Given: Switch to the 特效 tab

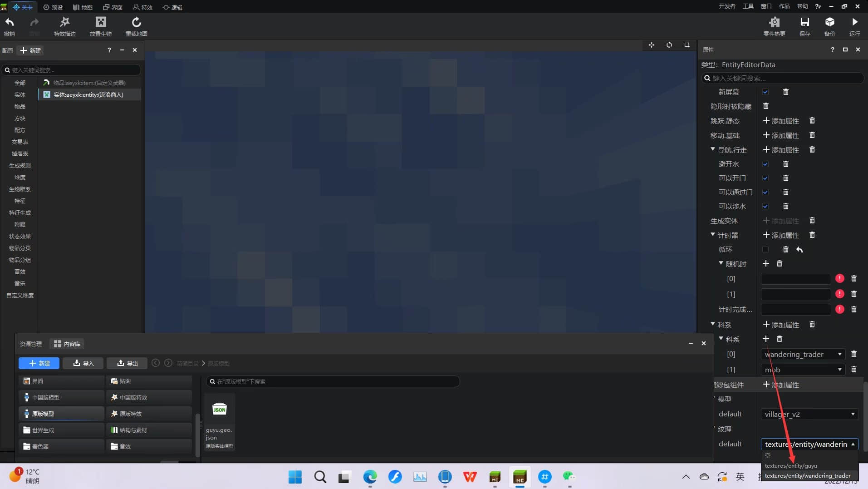Looking at the screenshot, I should tap(142, 7).
